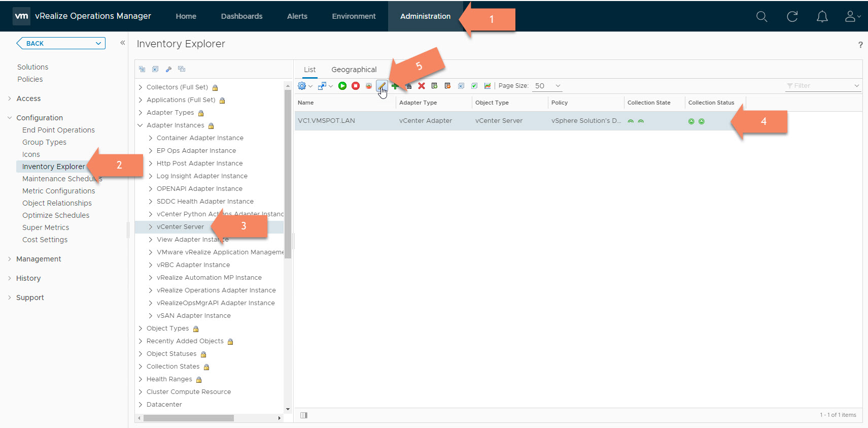Collapse the left navigation with double-chevron

point(122,43)
